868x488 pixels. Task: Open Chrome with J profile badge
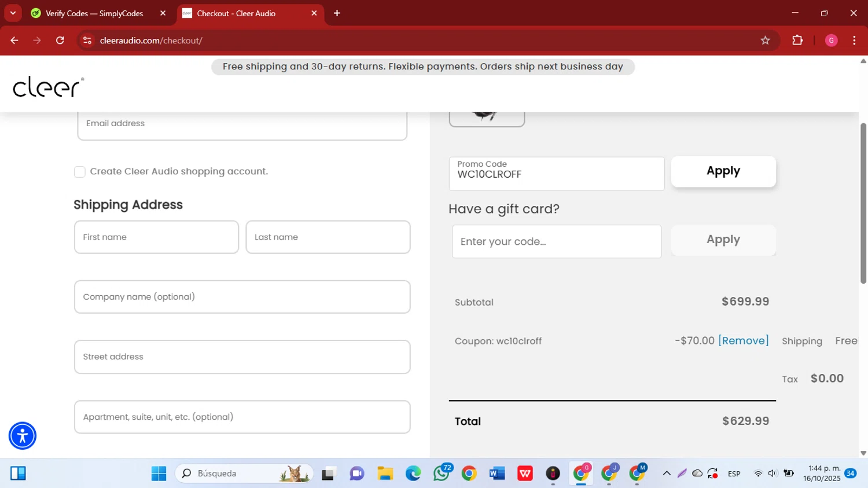pos(609,474)
